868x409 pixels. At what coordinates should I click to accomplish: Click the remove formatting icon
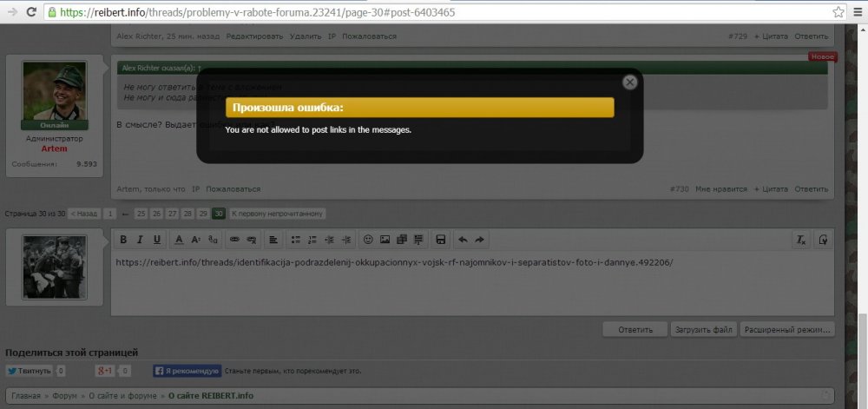point(801,240)
